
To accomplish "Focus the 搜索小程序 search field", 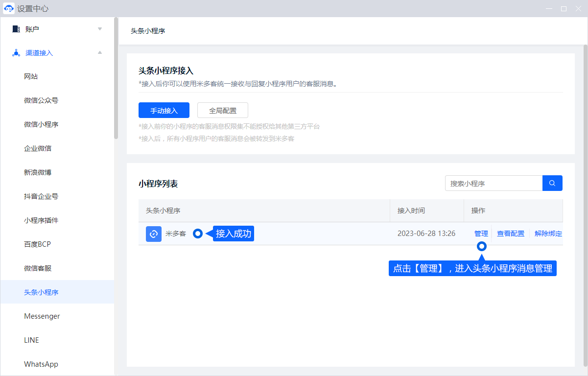I will point(494,183).
